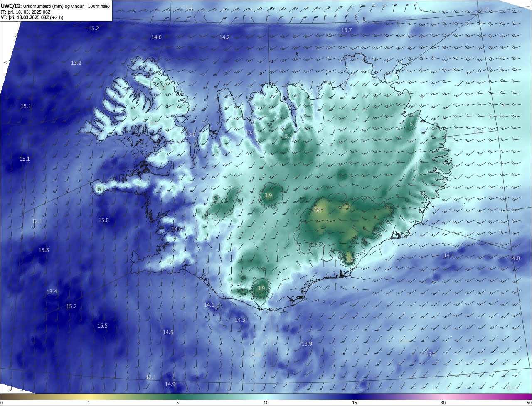Image resolution: width=532 pixels, height=406 pixels.
Task: Click the 13.4 value label
Action: (52, 292)
